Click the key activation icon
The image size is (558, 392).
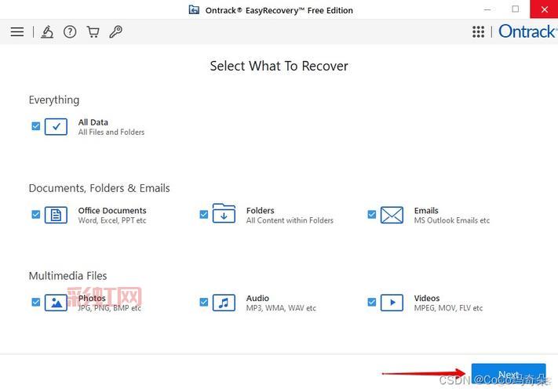coord(115,32)
